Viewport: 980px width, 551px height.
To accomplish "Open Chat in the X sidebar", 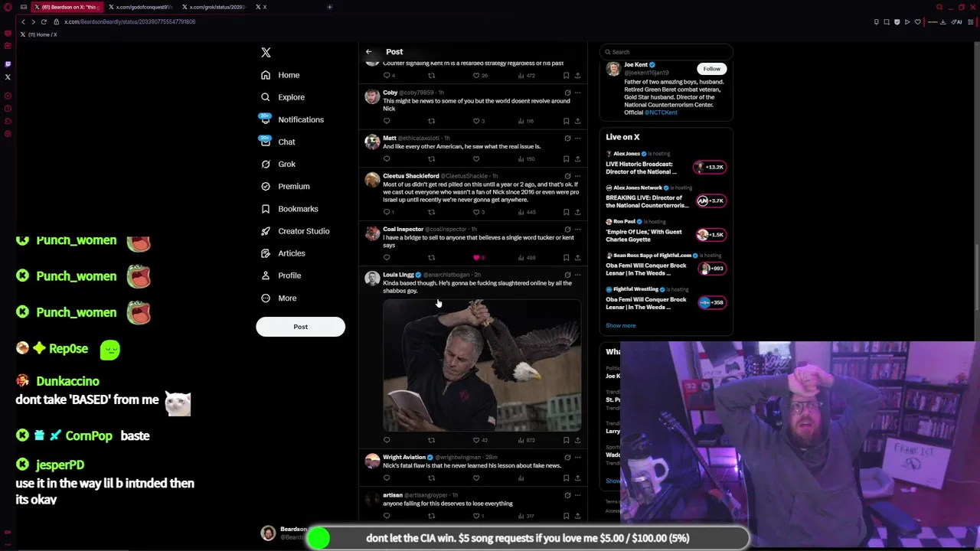I will click(278, 142).
